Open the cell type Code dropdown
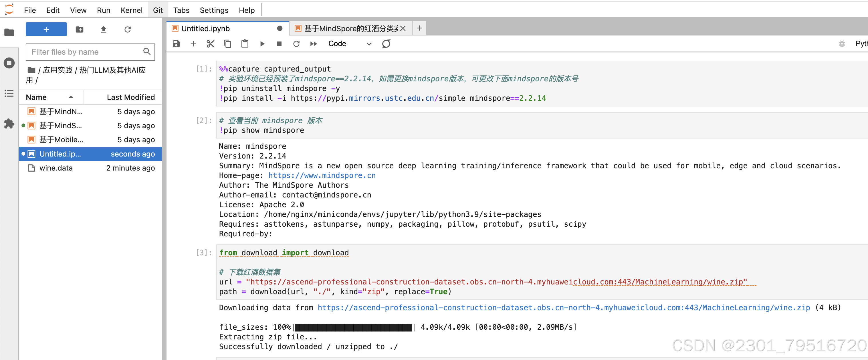Image resolution: width=868 pixels, height=360 pixels. point(349,44)
